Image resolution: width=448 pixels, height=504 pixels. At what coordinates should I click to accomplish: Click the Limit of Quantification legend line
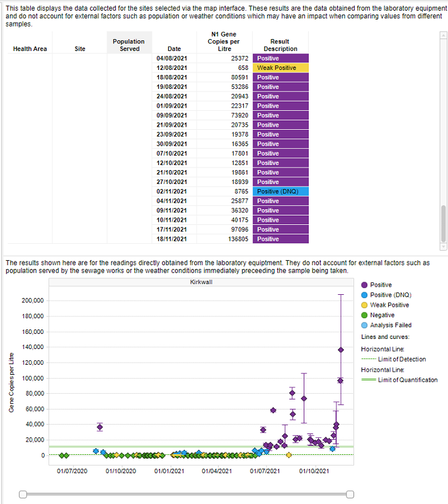coord(369,380)
